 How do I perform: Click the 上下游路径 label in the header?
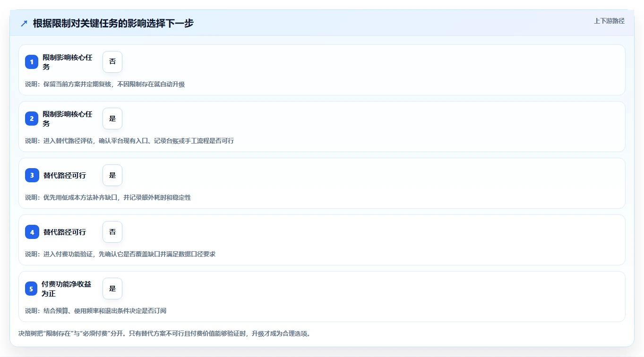[x=609, y=21]
